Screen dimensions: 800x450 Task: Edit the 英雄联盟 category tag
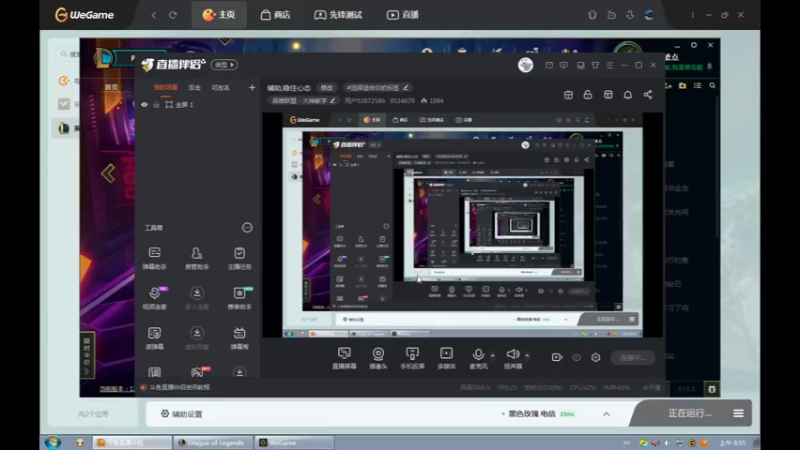(303, 101)
